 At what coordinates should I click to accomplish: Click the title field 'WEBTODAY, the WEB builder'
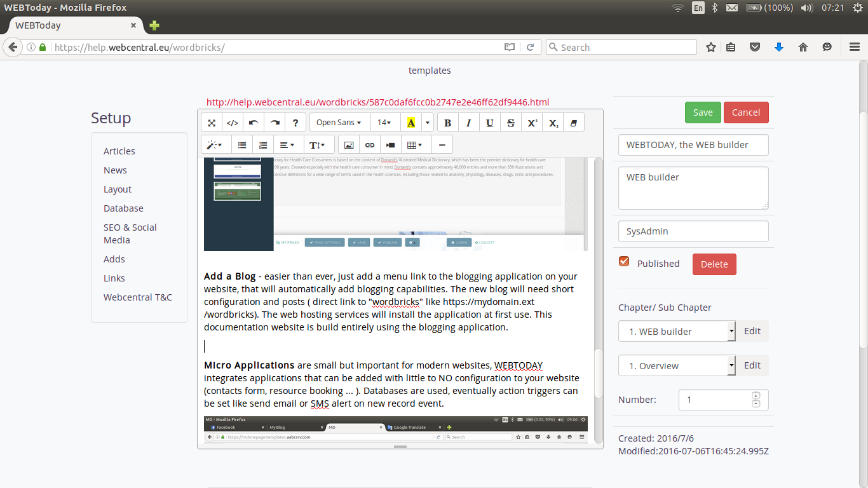pyautogui.click(x=693, y=145)
